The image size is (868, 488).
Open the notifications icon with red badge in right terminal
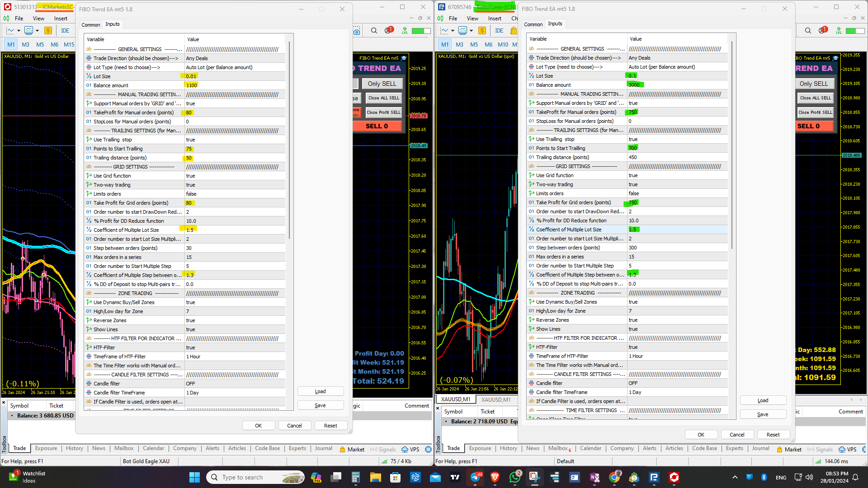click(822, 30)
